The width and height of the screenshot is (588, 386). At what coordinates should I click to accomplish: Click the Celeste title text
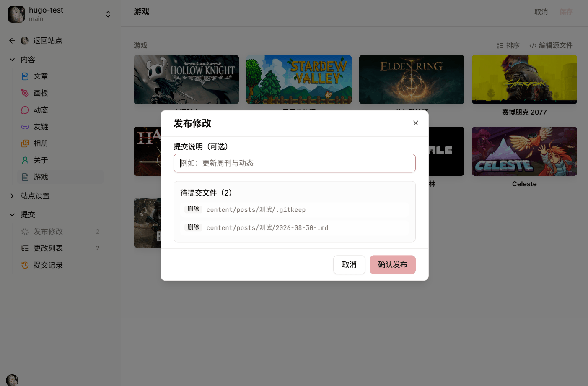(524, 184)
